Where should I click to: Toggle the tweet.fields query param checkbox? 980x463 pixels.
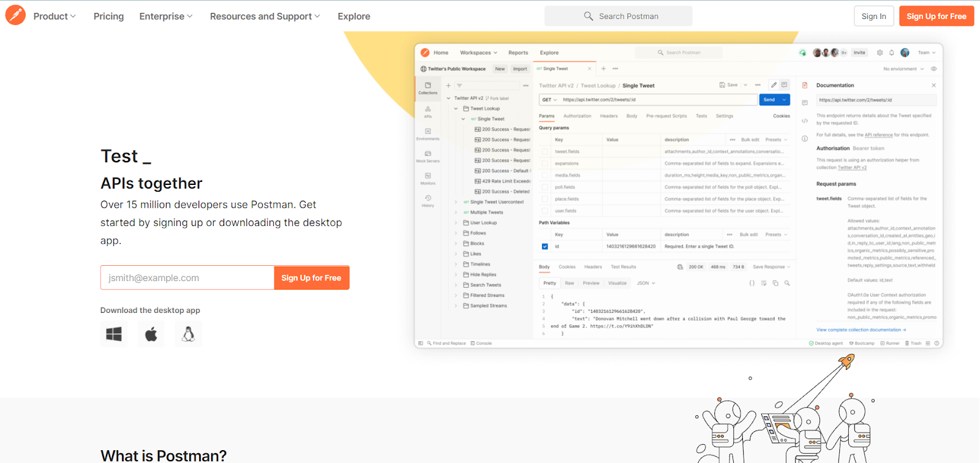(545, 151)
